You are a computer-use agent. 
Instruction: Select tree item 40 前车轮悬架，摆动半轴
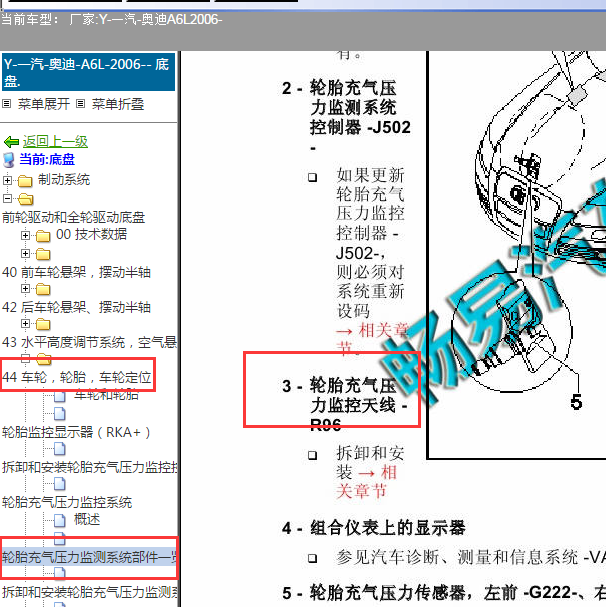(76, 272)
